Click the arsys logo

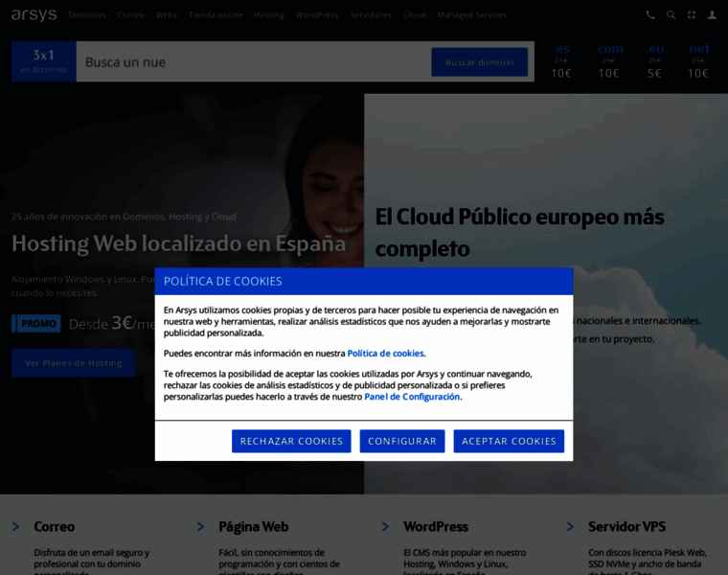pyautogui.click(x=34, y=15)
